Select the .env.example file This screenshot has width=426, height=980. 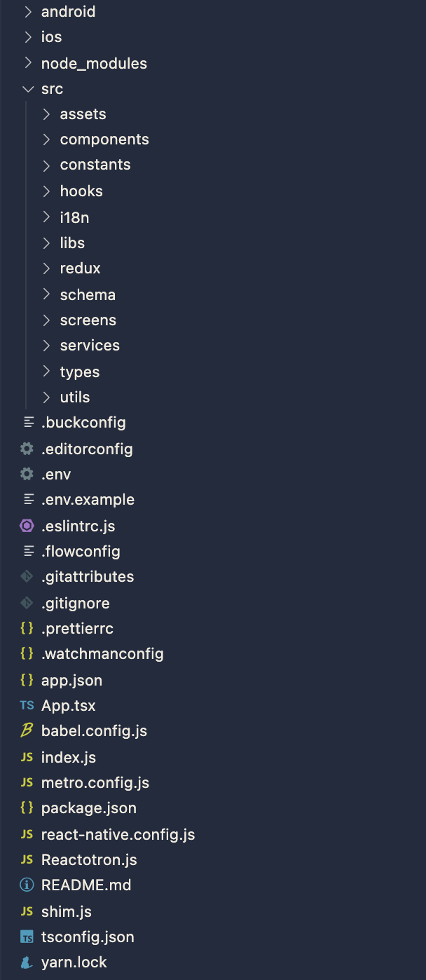[x=88, y=500]
